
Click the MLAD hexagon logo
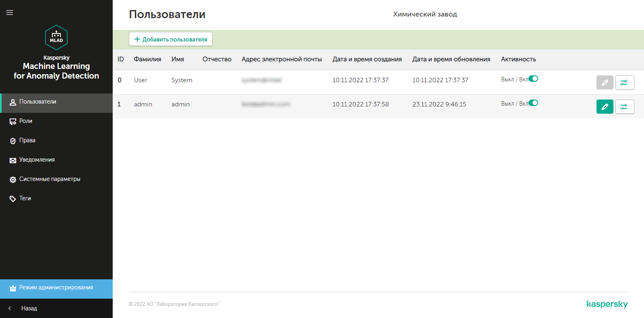pyautogui.click(x=56, y=37)
